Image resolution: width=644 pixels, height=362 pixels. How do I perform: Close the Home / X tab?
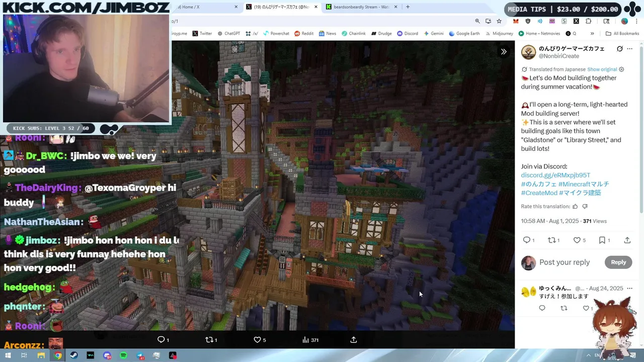[x=236, y=7]
